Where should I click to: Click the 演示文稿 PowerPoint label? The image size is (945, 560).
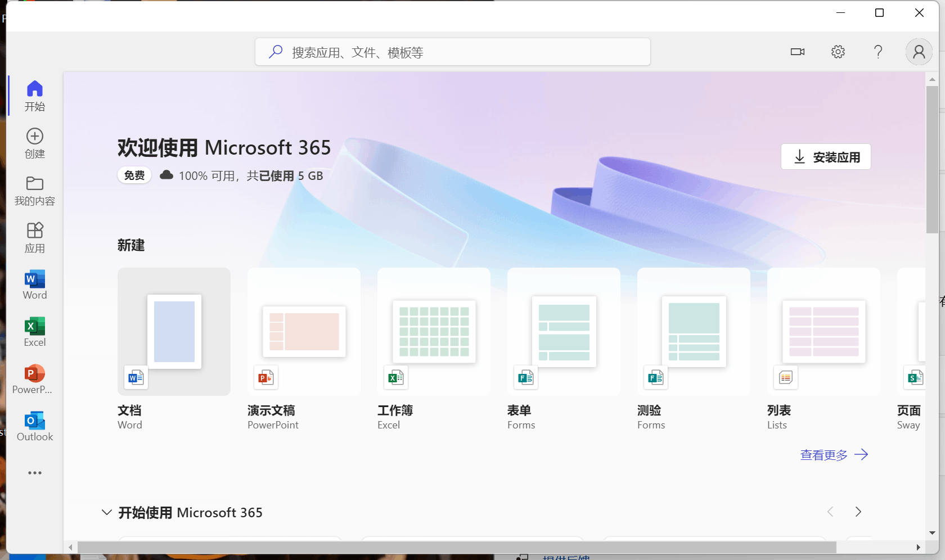pyautogui.click(x=273, y=417)
